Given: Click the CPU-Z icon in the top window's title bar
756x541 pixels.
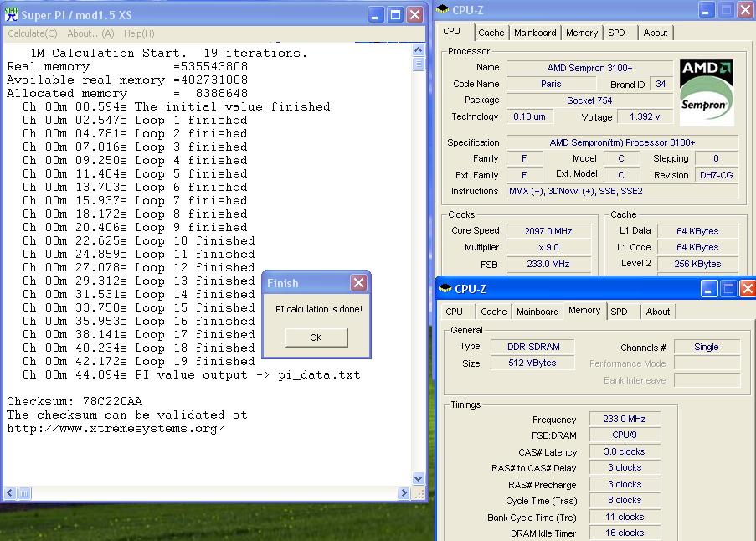Looking at the screenshot, I should point(442,9).
